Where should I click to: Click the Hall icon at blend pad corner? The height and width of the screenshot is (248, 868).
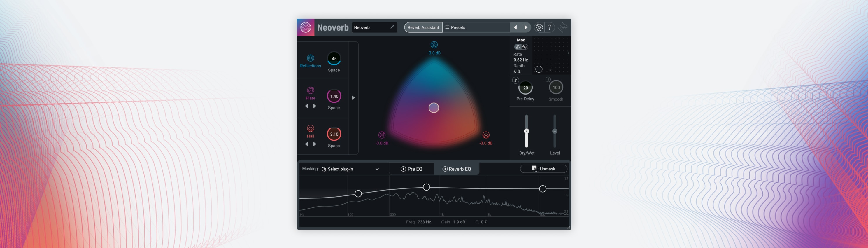click(x=486, y=135)
